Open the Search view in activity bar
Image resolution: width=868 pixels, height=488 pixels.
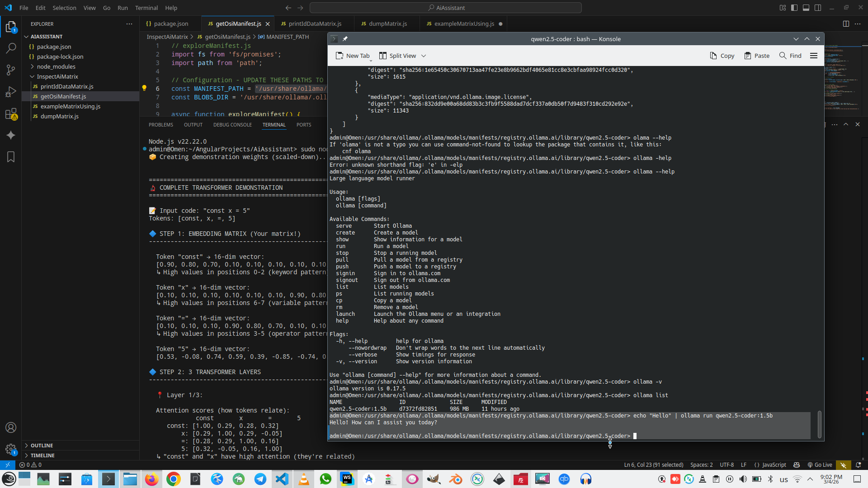(11, 48)
